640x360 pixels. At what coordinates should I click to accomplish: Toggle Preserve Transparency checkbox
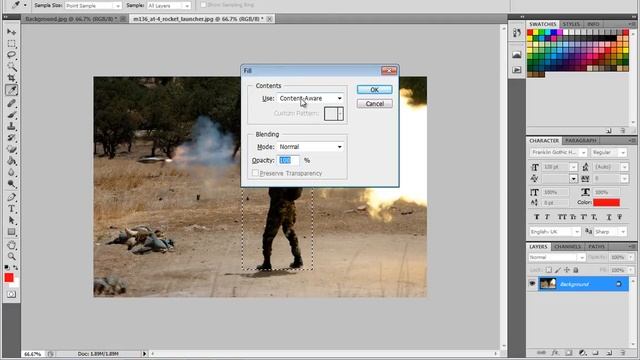click(x=255, y=173)
